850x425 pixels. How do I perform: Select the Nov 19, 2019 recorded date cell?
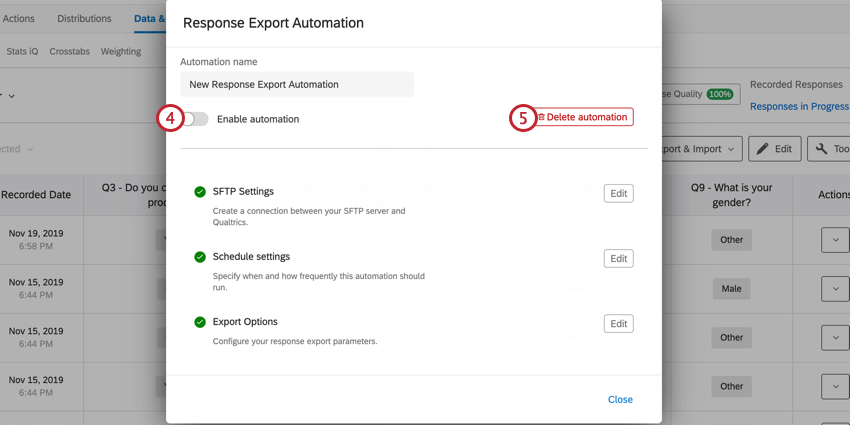pos(36,240)
